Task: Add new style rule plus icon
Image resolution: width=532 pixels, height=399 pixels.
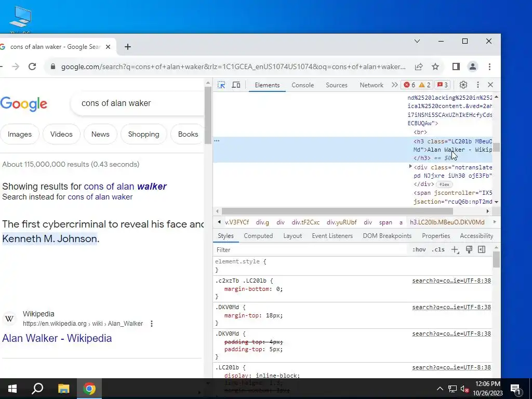Action: tap(455, 250)
